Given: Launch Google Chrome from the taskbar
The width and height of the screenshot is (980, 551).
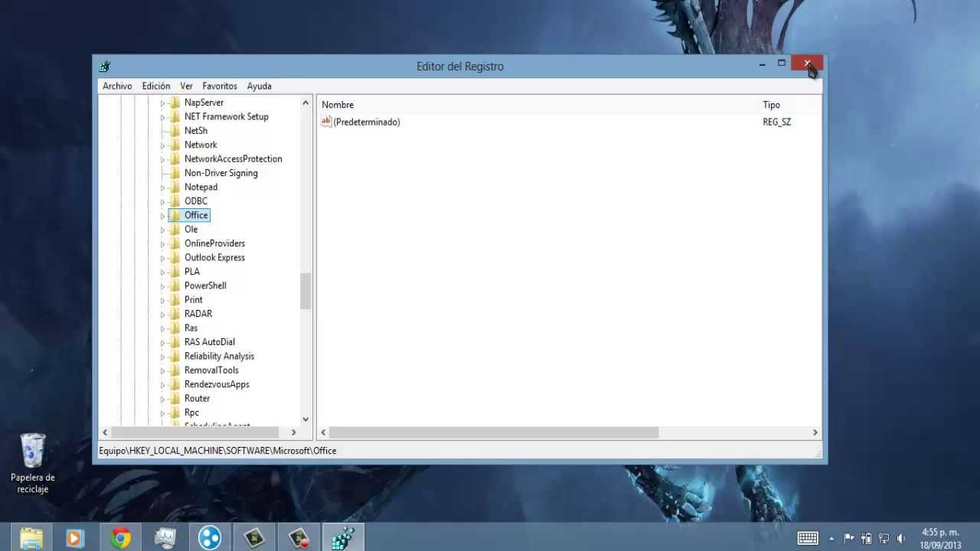Looking at the screenshot, I should [x=120, y=538].
